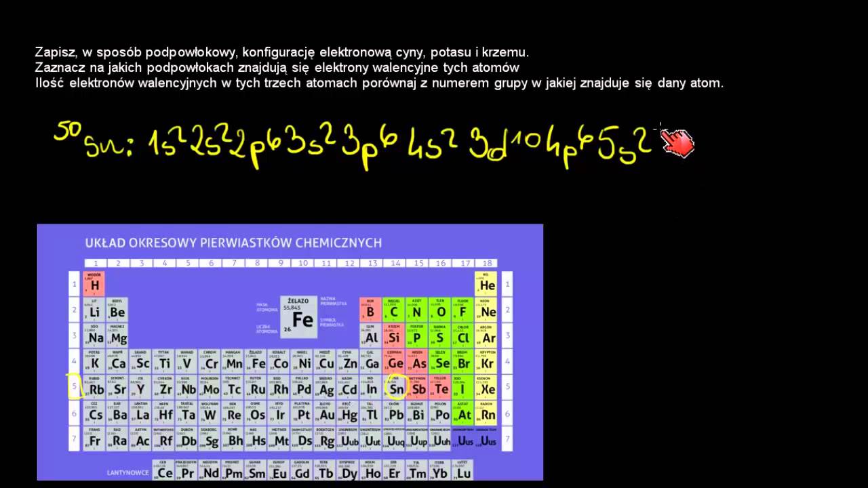Pick the Ti titanium cell
This screenshot has height=488, width=868.
coord(163,361)
